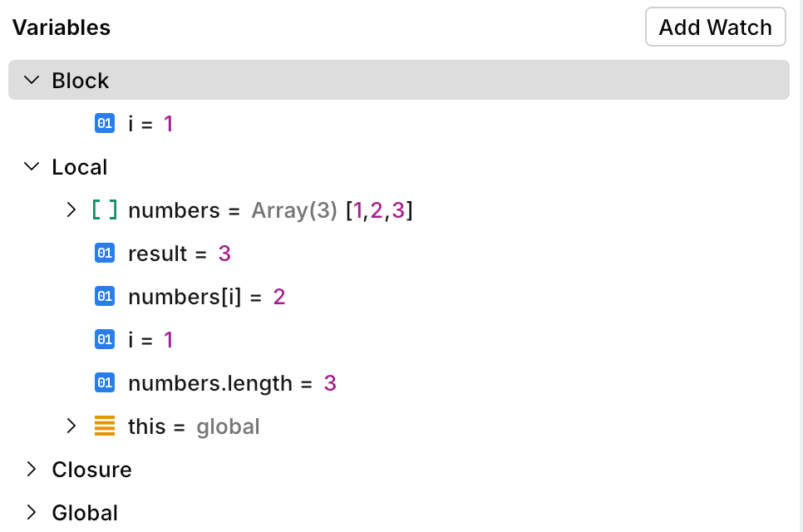Select the numbers[i] = 2 row
Image resolution: width=803 pixels, height=532 pixels.
click(x=206, y=297)
